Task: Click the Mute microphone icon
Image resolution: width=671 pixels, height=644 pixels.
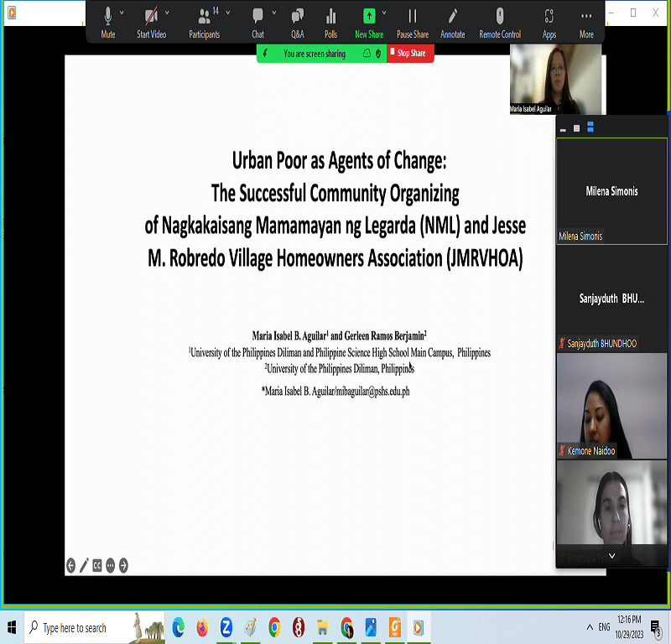Action: 107,17
